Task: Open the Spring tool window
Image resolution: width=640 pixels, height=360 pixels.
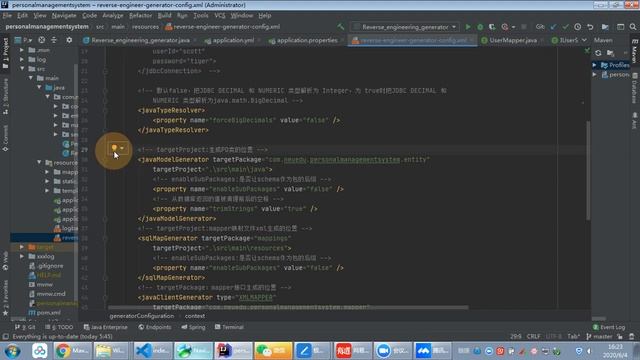Action: click(x=193, y=327)
